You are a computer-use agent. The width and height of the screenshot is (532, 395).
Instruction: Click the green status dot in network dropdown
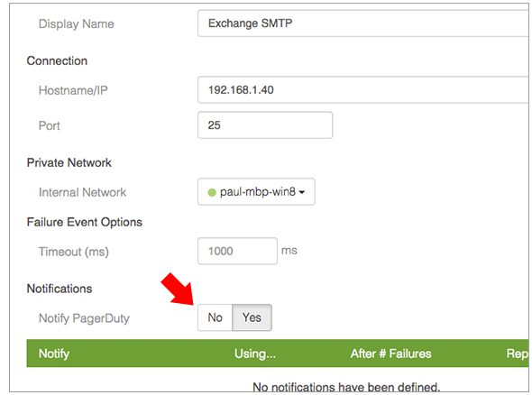[x=212, y=193]
